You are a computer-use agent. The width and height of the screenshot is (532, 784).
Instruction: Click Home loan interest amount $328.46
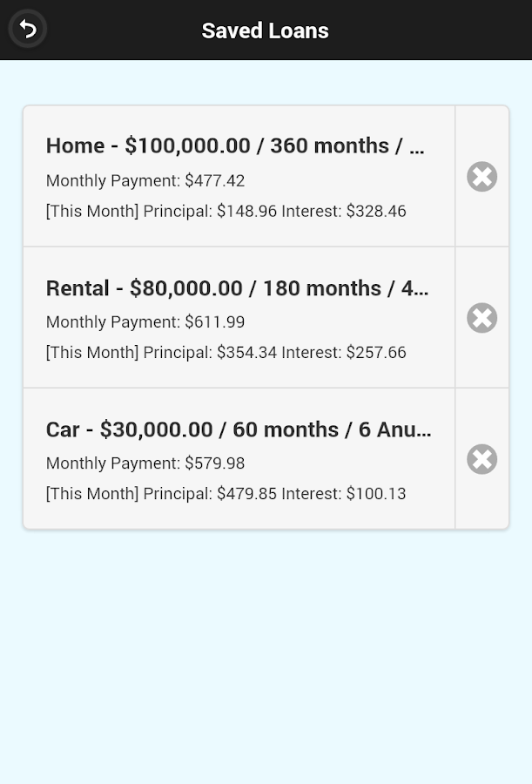point(376,211)
